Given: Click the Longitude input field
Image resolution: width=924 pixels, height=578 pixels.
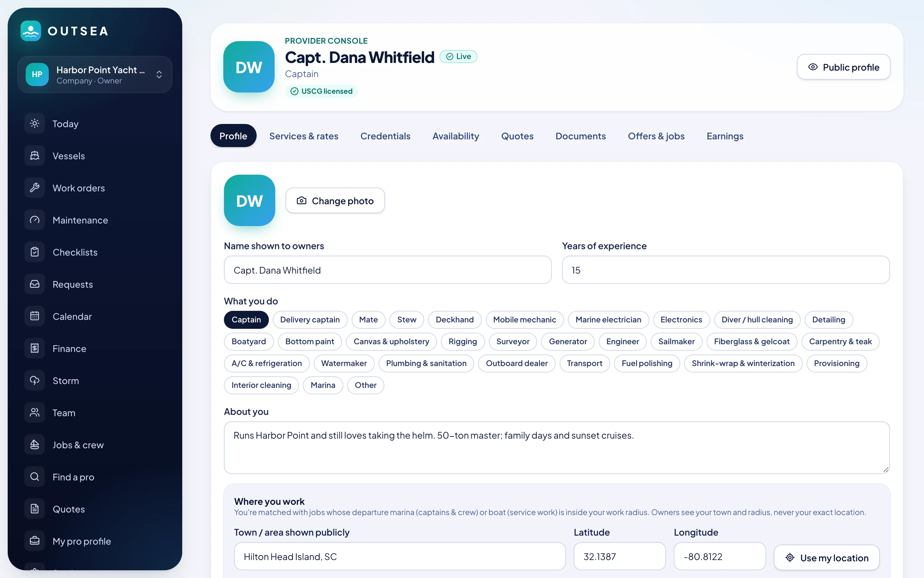Looking at the screenshot, I should click(x=719, y=556).
